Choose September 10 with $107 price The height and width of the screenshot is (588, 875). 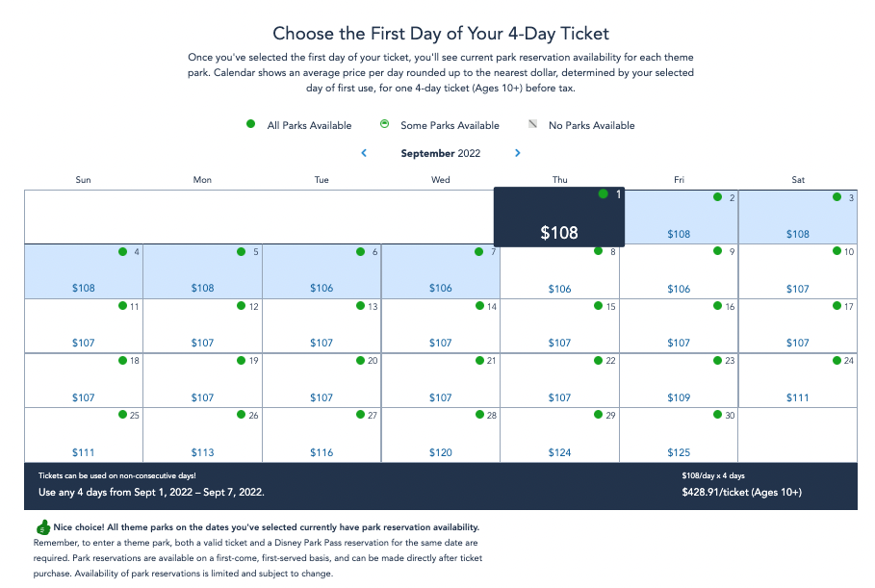click(797, 271)
